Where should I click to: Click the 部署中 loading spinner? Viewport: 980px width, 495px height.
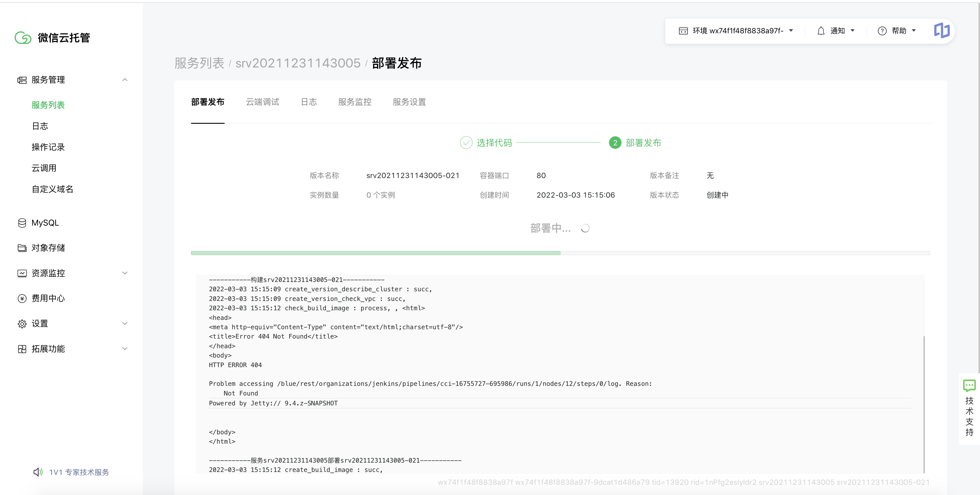click(585, 228)
